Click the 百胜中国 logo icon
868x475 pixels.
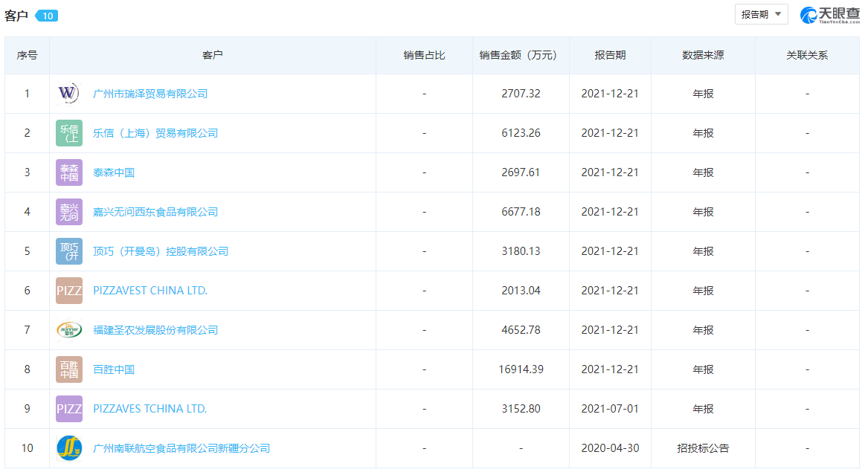tap(68, 369)
